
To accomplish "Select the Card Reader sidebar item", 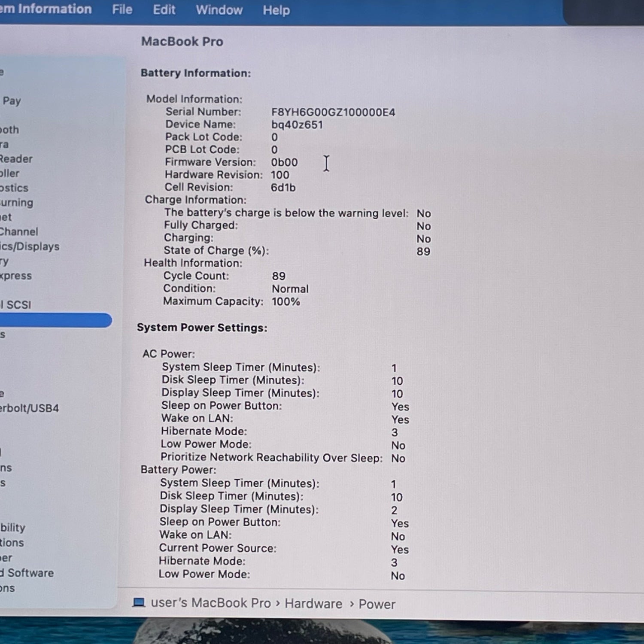I will (x=16, y=159).
